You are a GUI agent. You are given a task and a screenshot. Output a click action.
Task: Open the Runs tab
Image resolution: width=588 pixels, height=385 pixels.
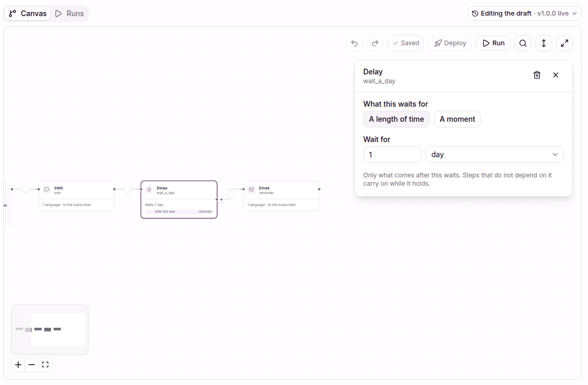70,14
